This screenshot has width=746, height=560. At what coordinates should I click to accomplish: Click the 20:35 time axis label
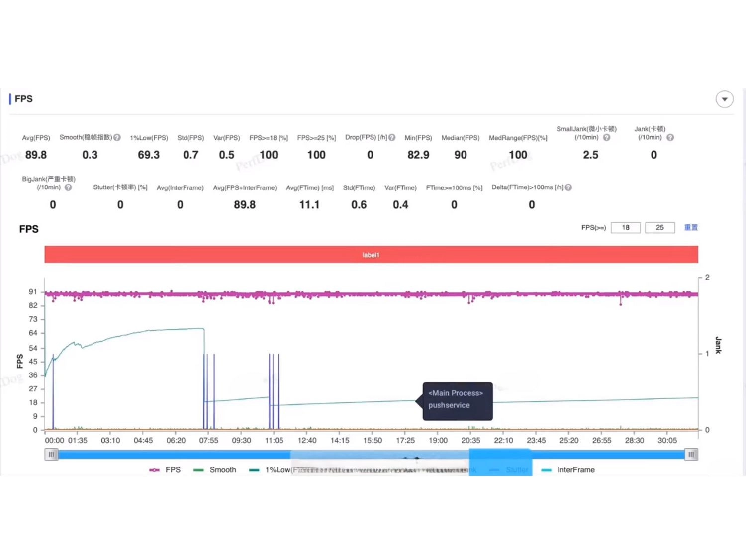click(x=470, y=441)
